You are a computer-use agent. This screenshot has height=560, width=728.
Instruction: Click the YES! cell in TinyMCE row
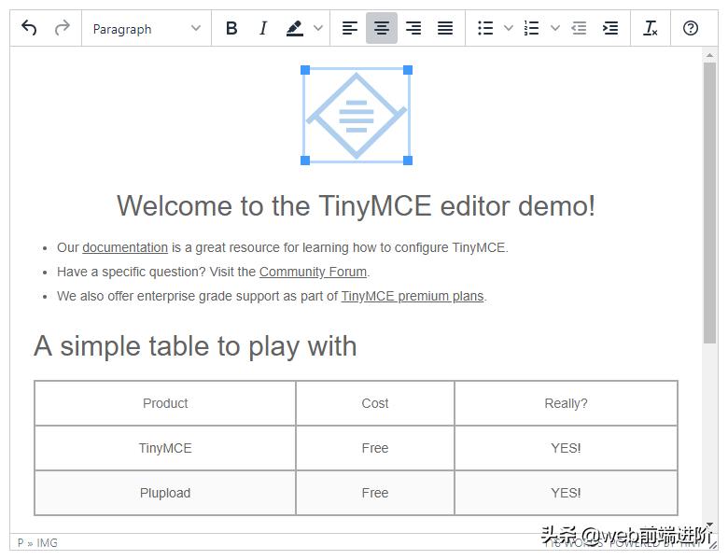point(566,448)
